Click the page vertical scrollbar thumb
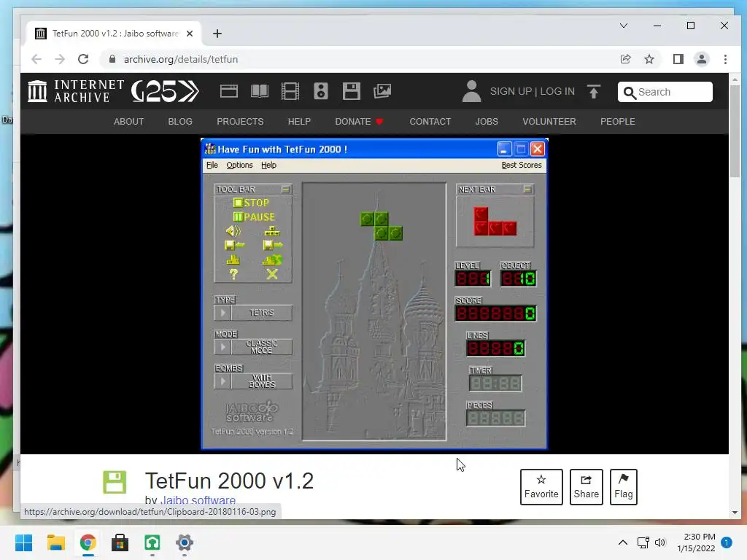The width and height of the screenshot is (747, 560). (x=735, y=130)
